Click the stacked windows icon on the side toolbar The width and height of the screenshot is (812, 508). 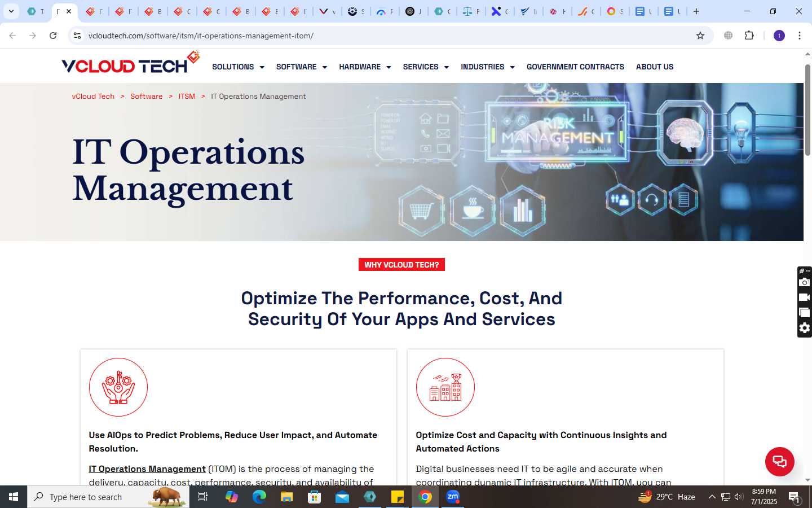point(805,313)
